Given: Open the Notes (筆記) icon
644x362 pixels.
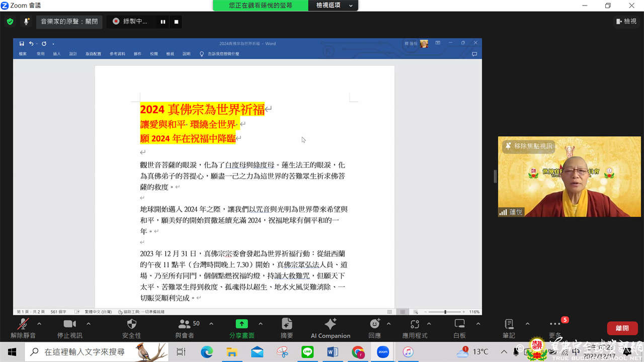Looking at the screenshot, I should tap(509, 324).
